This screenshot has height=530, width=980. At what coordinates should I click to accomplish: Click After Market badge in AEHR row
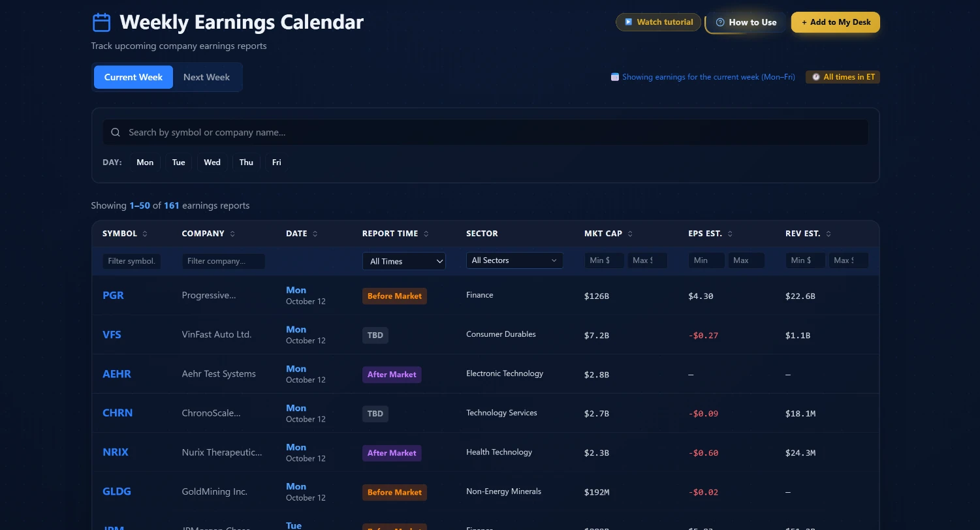392,375
